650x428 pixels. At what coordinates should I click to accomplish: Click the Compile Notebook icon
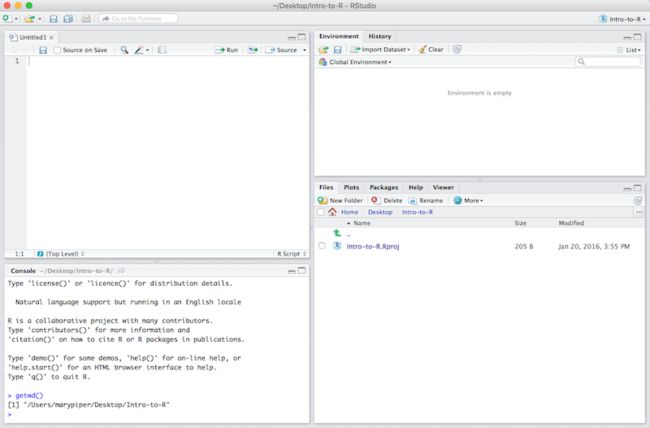click(162, 50)
